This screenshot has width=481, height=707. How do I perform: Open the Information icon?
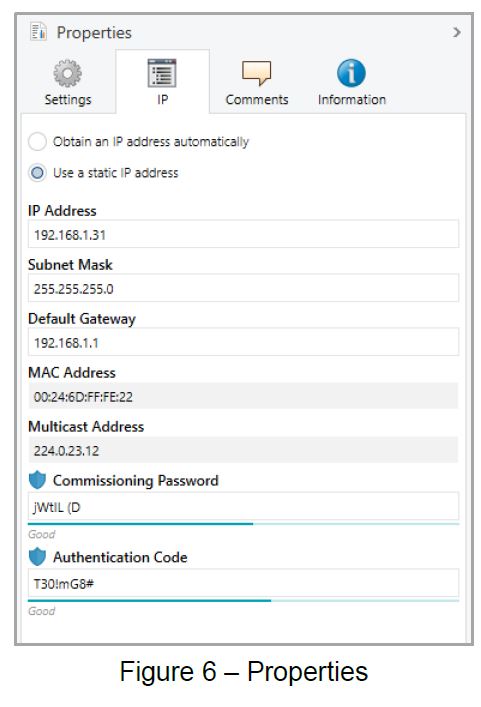pos(351,73)
